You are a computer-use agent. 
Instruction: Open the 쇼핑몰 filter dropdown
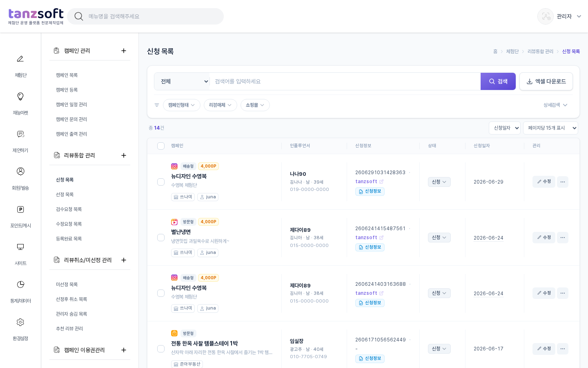[255, 105]
